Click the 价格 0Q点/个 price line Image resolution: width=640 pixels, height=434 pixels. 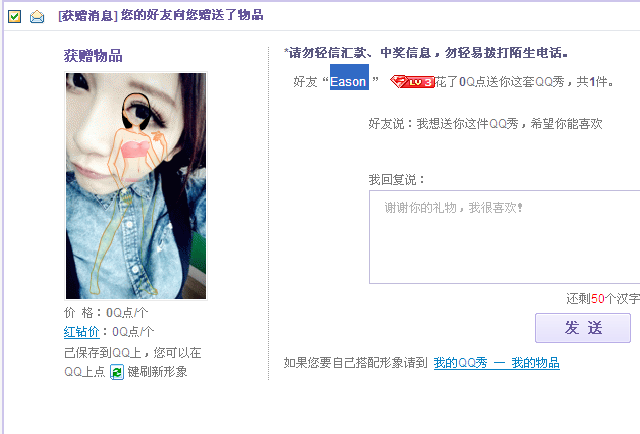106,313
